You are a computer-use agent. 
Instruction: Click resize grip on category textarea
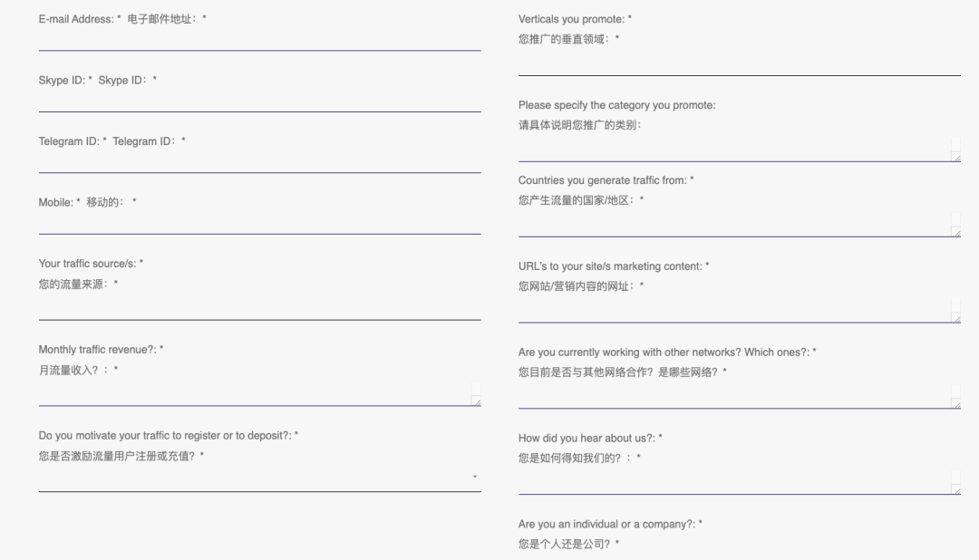click(x=956, y=157)
